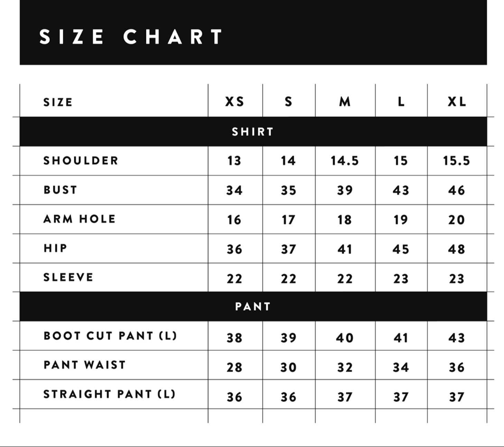Select the SLEEVE row label
The height and width of the screenshot is (447, 504).
pyautogui.click(x=68, y=277)
